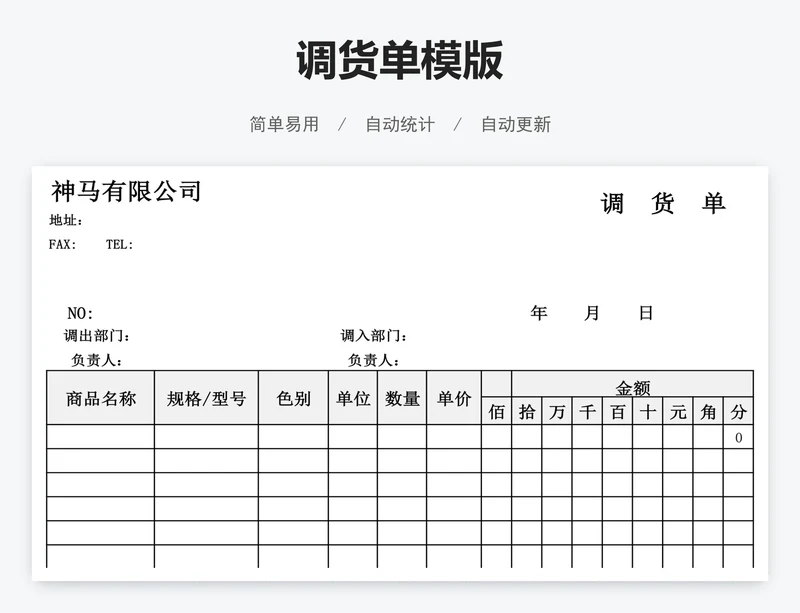Click the FAX: label
The image size is (800, 613).
click(62, 244)
